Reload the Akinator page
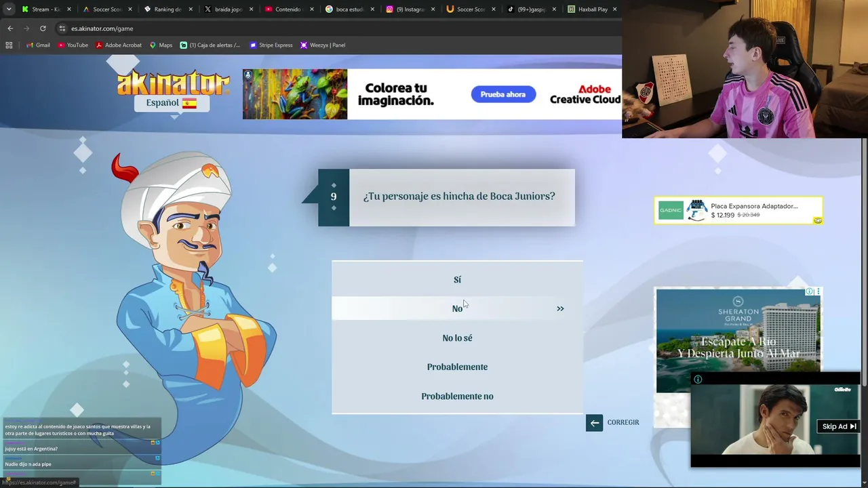868x488 pixels. 43,28
